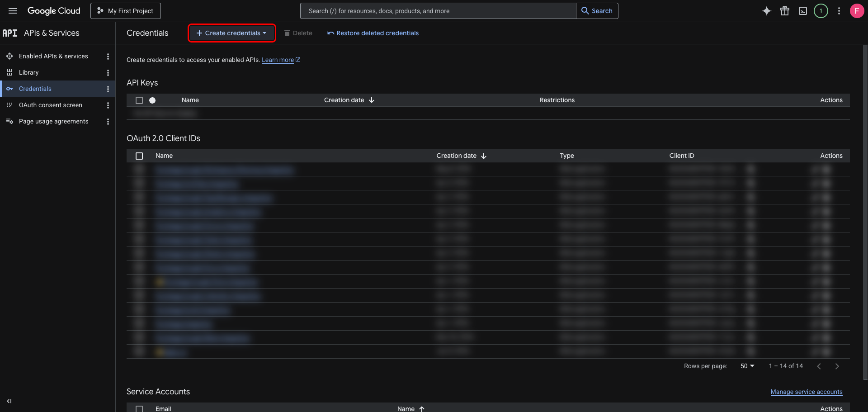868x412 pixels.
Task: Activate Cloud Shell terminal icon
Action: [803, 11]
